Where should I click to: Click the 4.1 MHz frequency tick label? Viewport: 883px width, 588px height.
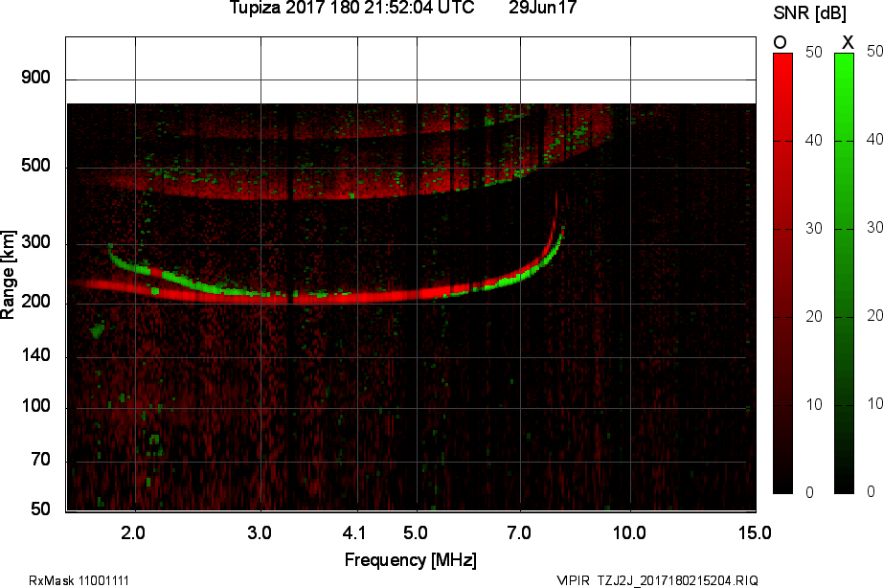click(x=354, y=532)
